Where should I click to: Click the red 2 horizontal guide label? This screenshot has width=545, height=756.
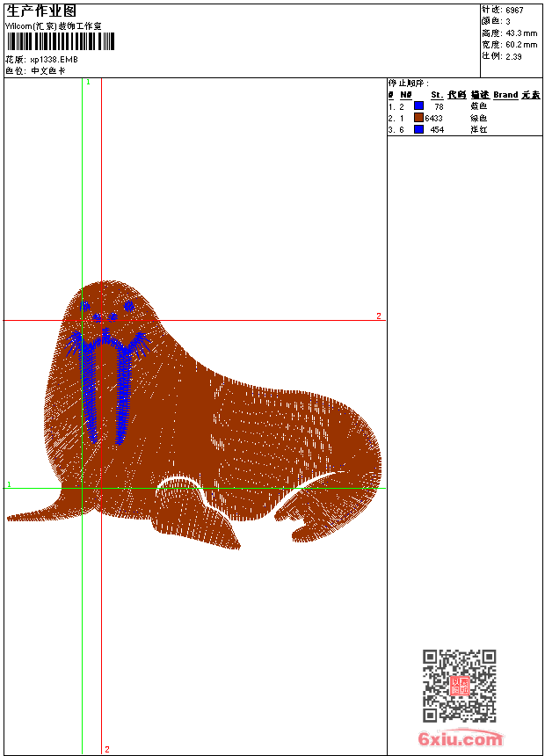point(379,316)
